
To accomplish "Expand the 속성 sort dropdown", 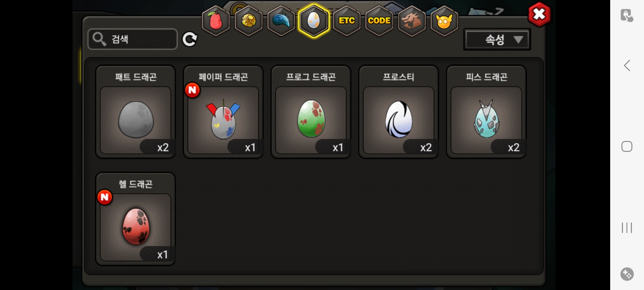I will point(497,39).
